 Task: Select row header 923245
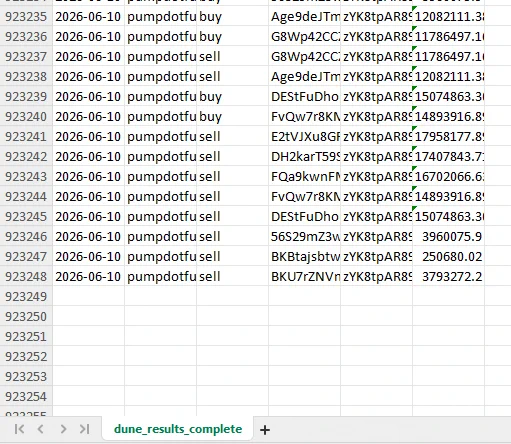[x=26, y=216]
